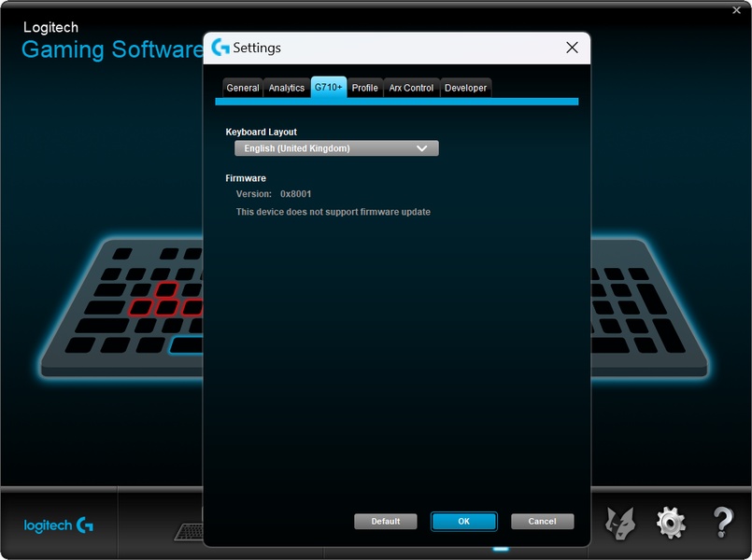The width and height of the screenshot is (752, 560).
Task: Switch to the General tab
Action: (x=243, y=88)
